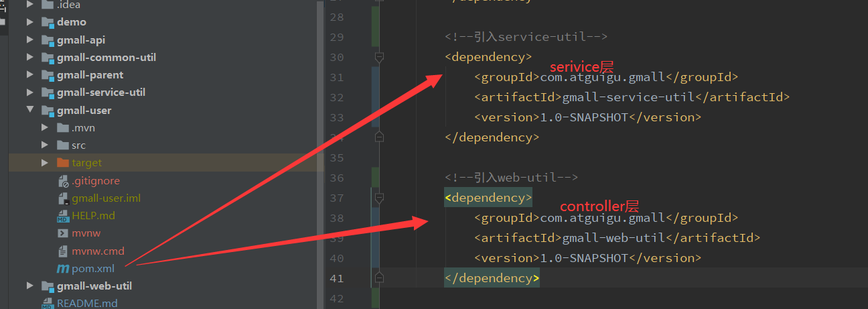Click line number 29 in gutter
This screenshot has width=868, height=309.
pos(337,37)
